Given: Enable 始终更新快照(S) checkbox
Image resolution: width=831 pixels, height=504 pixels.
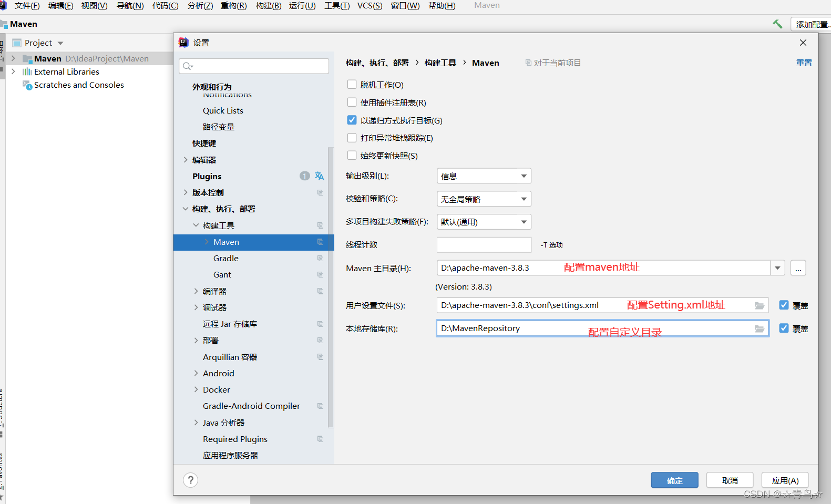Looking at the screenshot, I should [x=352, y=155].
